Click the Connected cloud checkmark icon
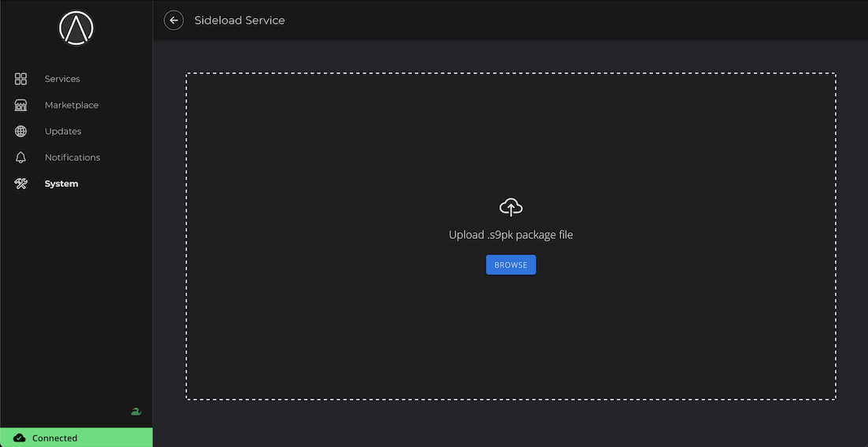The width and height of the screenshot is (868, 447). 20,438
